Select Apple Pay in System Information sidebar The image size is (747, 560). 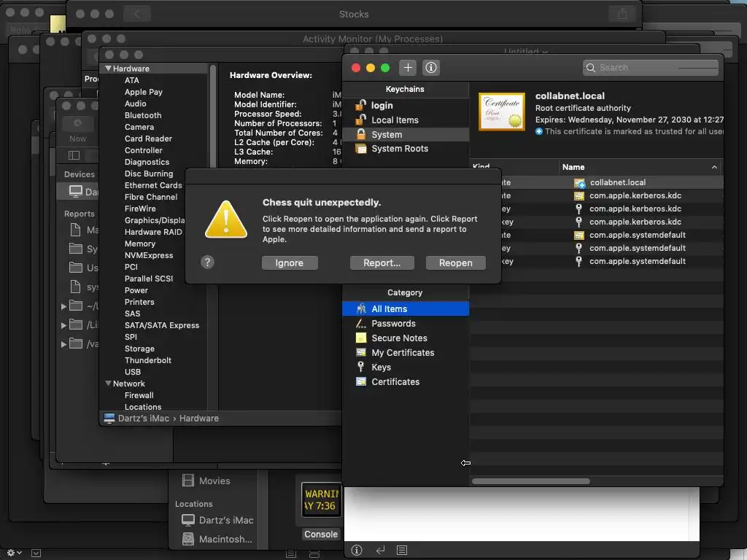pos(144,92)
